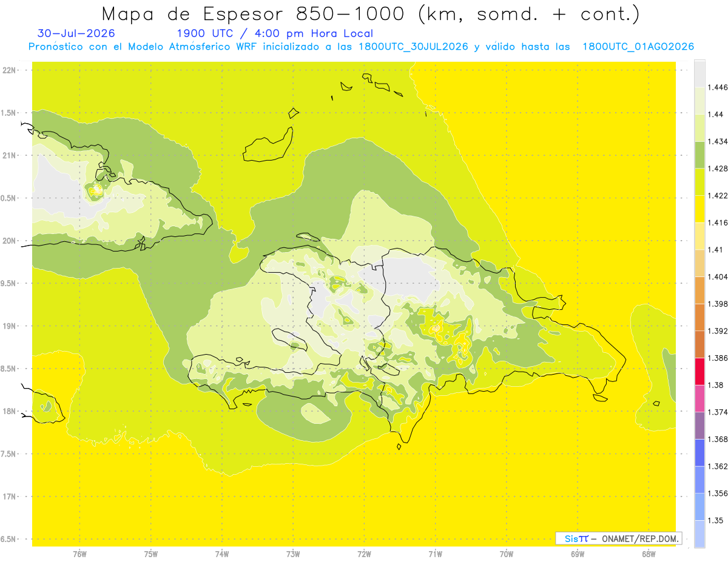Click the tan swatch between 1.404 and 1.41
Screen dimensions: 728x562
coord(699,263)
